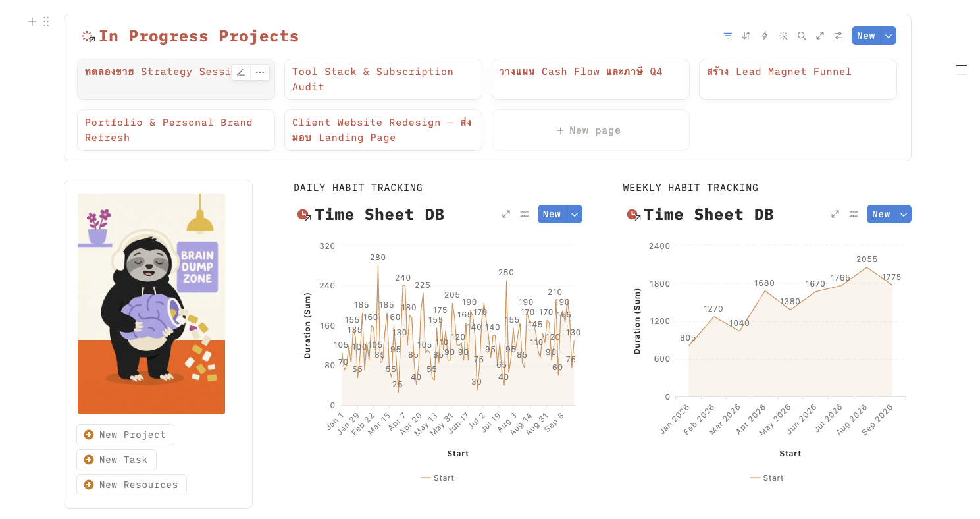Open the Time Sheet DB title under Daily Habit Tracking
This screenshot has width=980, height=519.
[x=380, y=215]
